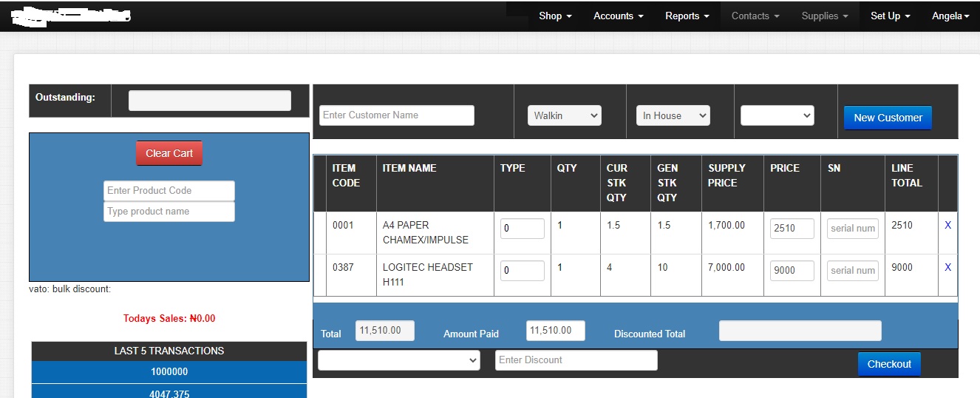The width and height of the screenshot is (980, 398).
Task: Open the Shop menu
Action: [x=555, y=16]
